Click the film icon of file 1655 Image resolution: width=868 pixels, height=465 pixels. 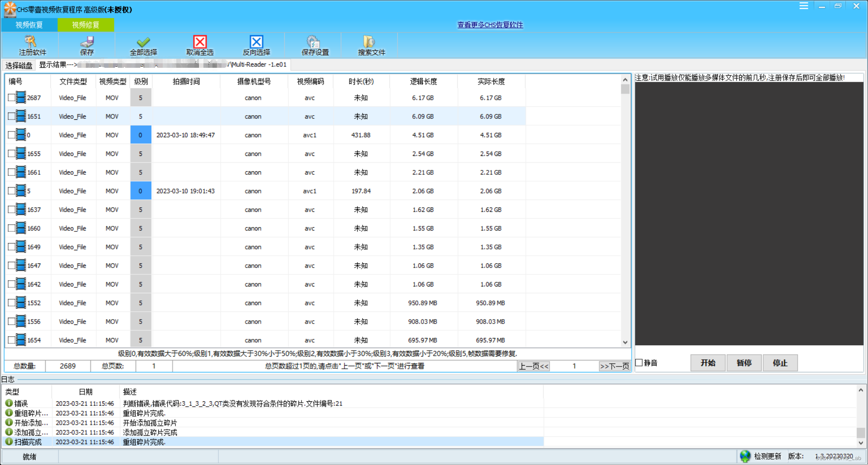(x=21, y=154)
